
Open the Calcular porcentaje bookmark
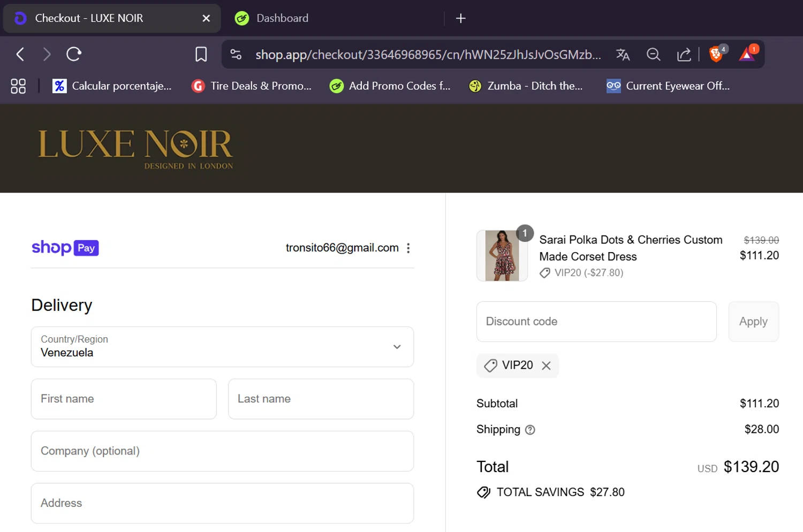point(112,86)
